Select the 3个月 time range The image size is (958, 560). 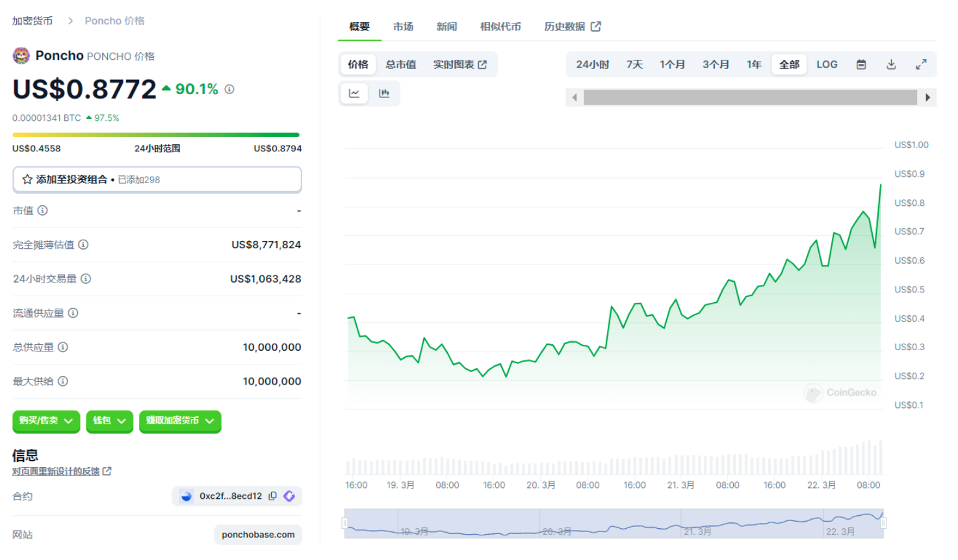pos(716,64)
